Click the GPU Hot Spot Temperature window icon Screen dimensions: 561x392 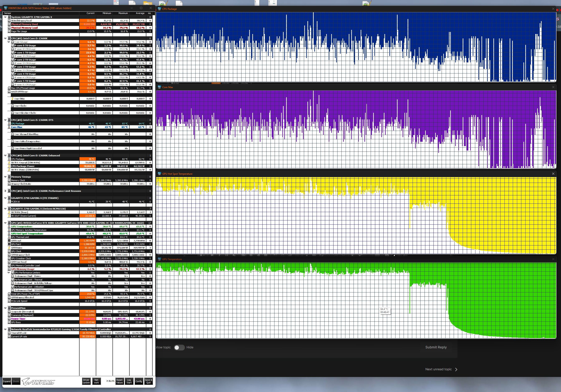(x=159, y=174)
